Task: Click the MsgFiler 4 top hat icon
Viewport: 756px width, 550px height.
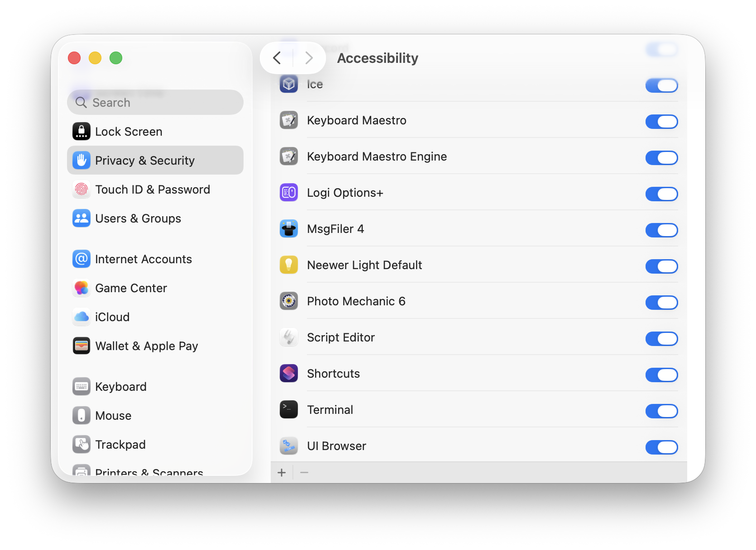Action: pos(288,229)
